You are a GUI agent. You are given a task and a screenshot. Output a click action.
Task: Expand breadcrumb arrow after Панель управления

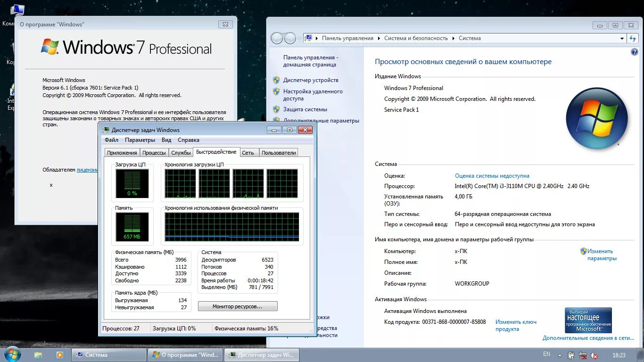379,38
